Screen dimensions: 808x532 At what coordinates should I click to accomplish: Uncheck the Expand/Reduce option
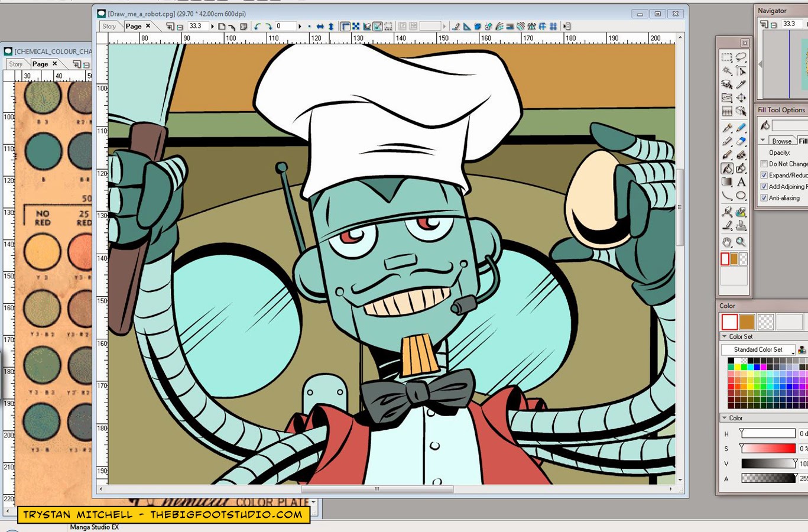coord(764,175)
